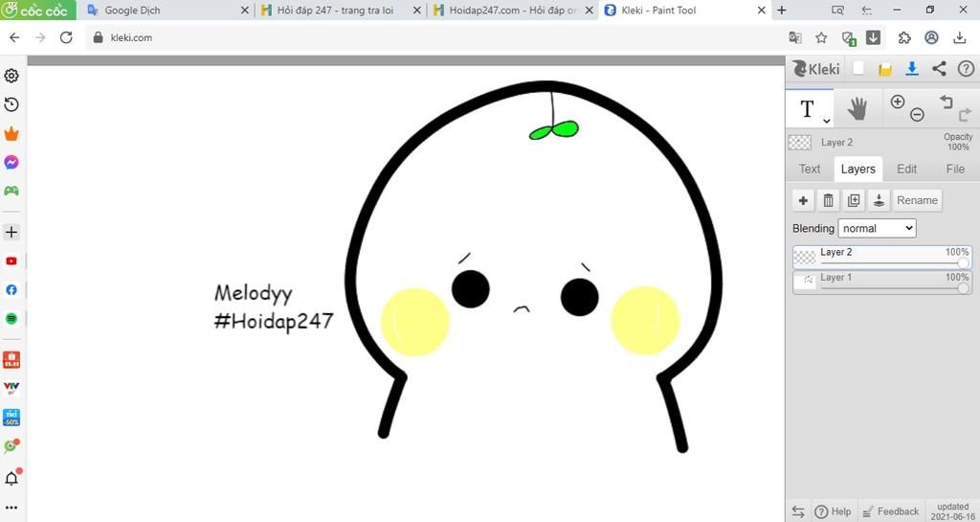Switch to the Text tab

pyautogui.click(x=810, y=169)
